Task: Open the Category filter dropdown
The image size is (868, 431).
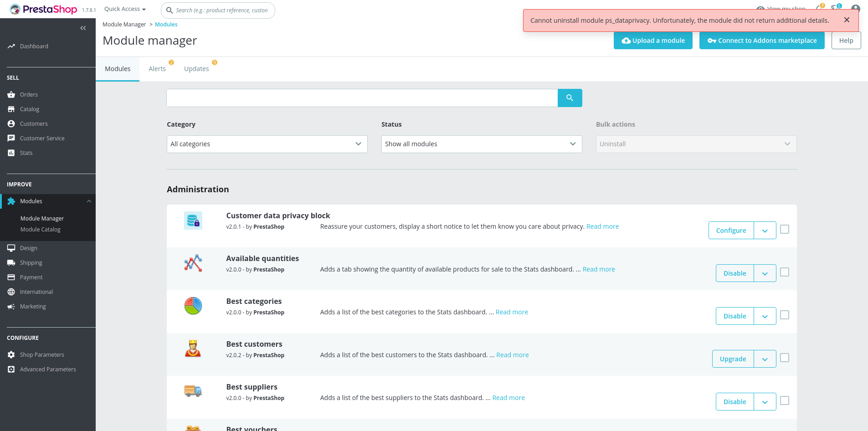Action: coord(267,144)
